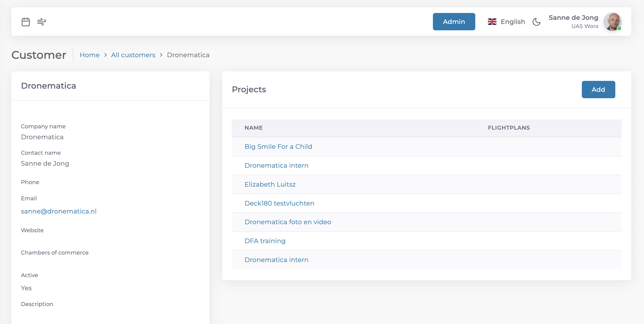The width and height of the screenshot is (644, 324).
Task: Click the UK flag language icon
Action: tap(492, 22)
